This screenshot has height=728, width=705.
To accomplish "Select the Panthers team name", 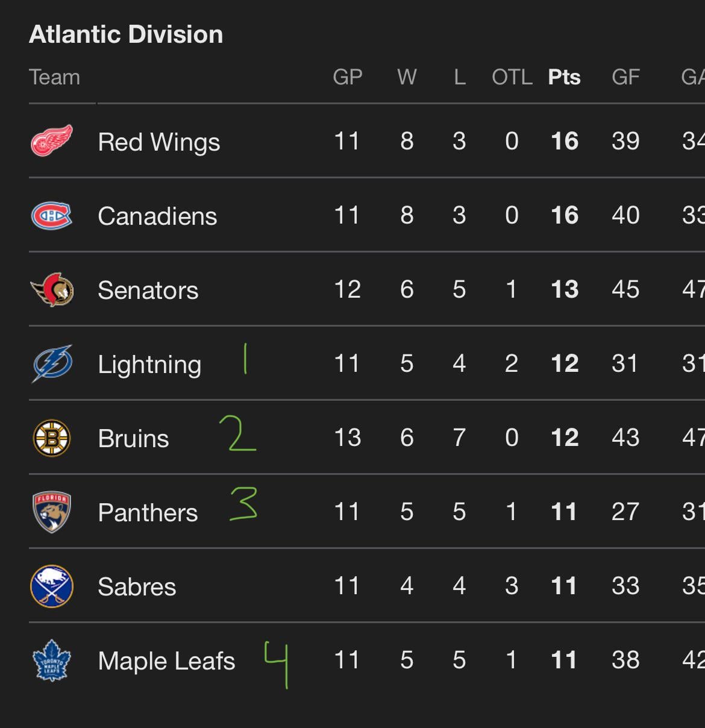I will coord(148,513).
